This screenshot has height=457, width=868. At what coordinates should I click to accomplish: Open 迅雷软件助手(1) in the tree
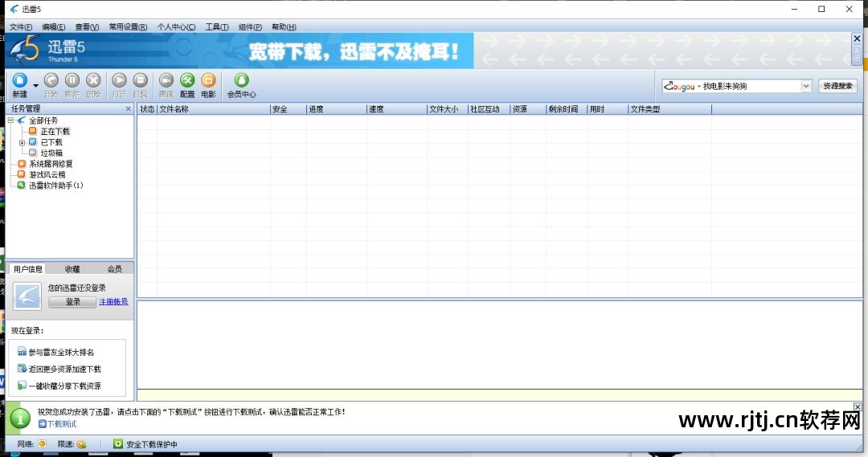(x=56, y=186)
